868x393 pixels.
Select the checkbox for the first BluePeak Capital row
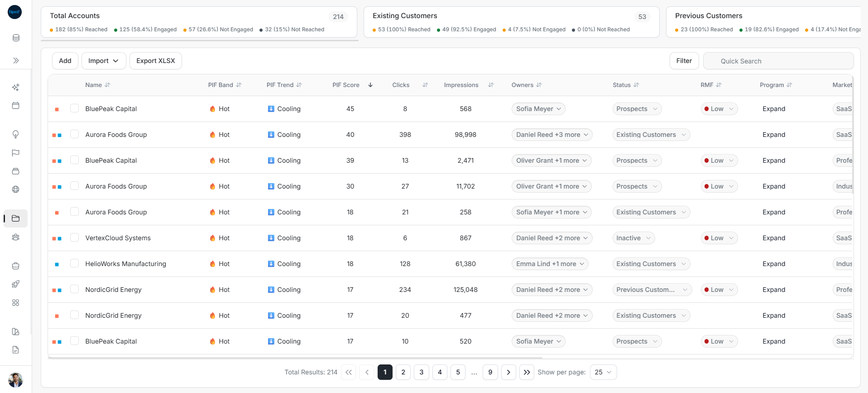[x=75, y=108]
